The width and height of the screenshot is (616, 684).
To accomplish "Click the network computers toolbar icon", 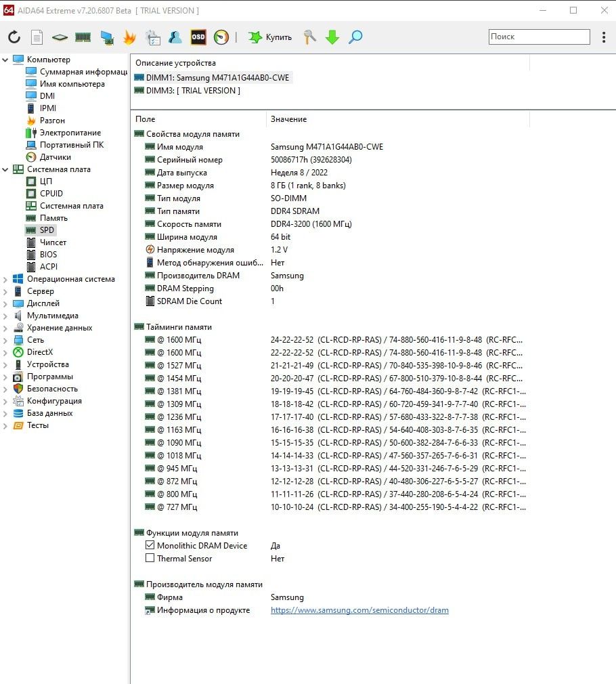I will (107, 37).
